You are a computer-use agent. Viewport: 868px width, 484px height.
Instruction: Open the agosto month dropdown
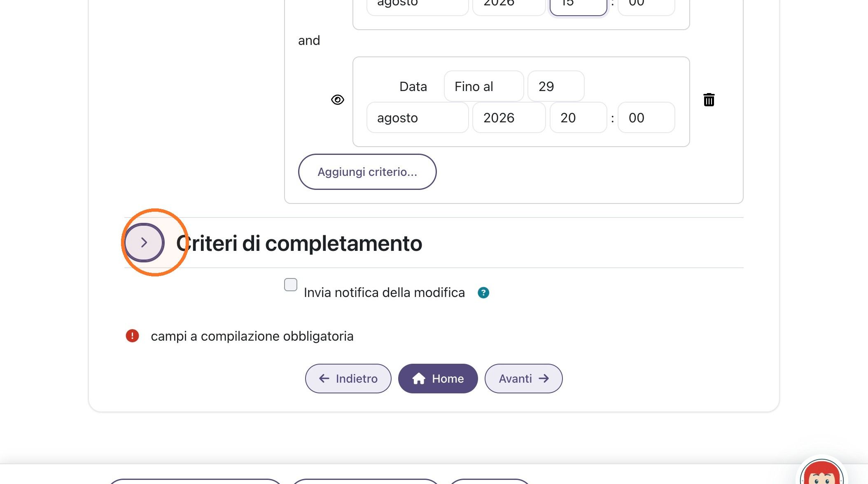(418, 117)
